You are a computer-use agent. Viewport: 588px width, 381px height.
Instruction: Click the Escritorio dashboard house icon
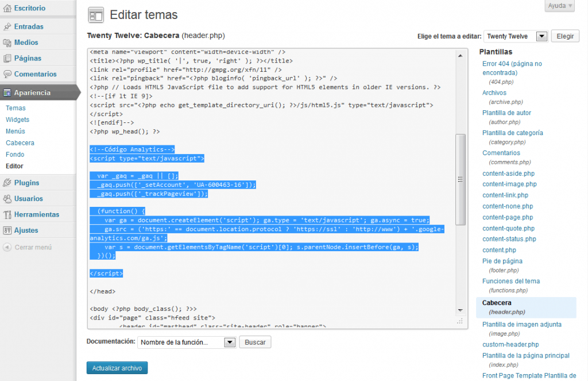tap(7, 9)
